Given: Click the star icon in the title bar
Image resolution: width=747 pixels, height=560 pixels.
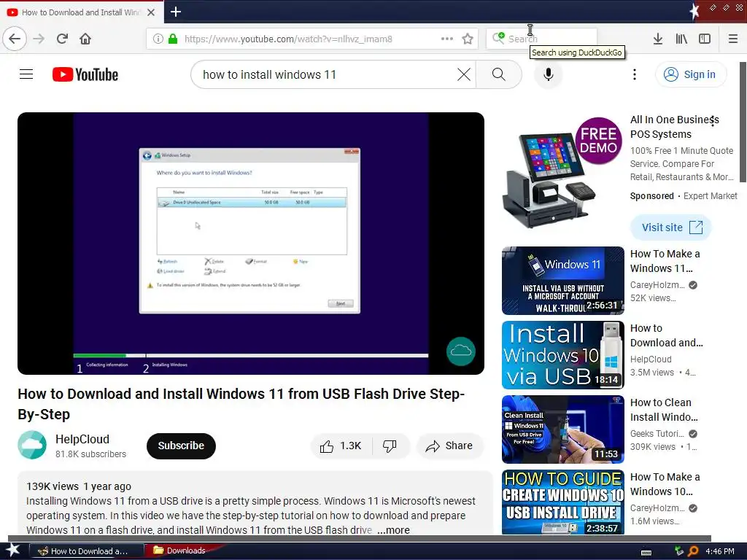Looking at the screenshot, I should pos(694,11).
